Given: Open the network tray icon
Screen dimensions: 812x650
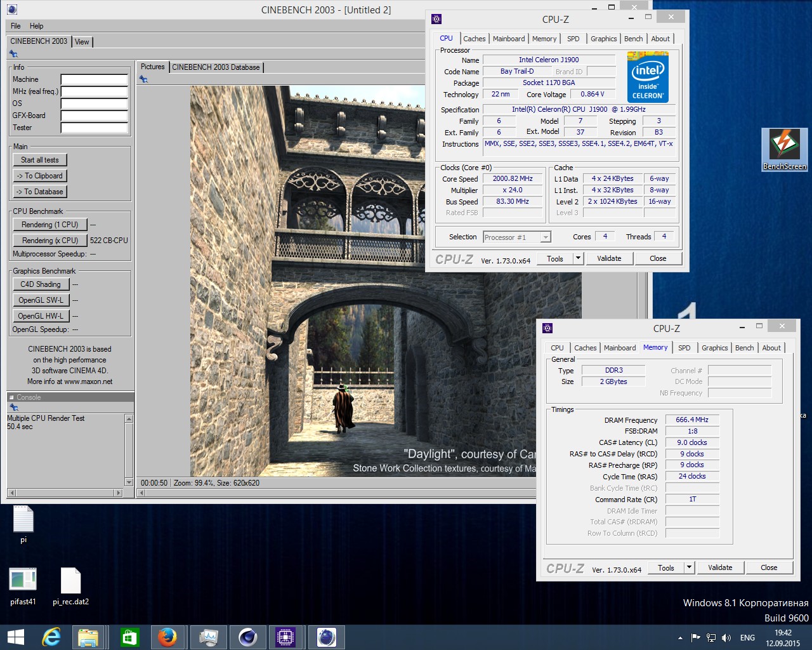Looking at the screenshot, I should coord(711,638).
